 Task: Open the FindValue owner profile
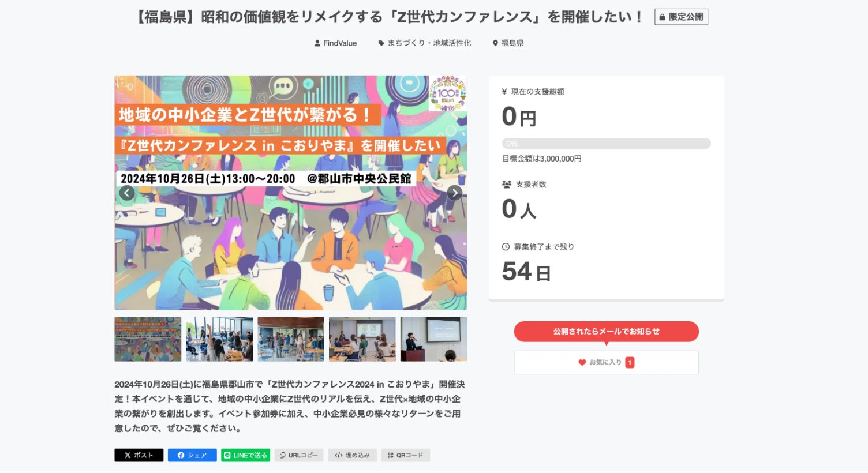pos(335,43)
